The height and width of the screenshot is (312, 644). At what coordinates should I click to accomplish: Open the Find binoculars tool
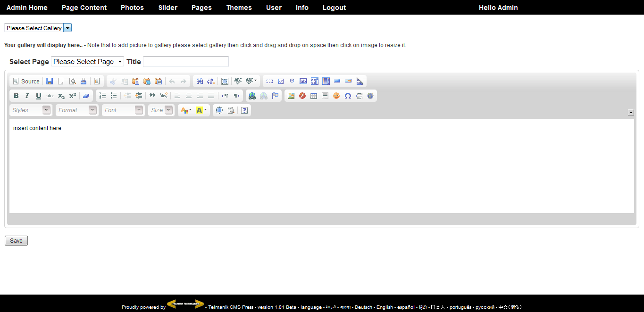[200, 81]
